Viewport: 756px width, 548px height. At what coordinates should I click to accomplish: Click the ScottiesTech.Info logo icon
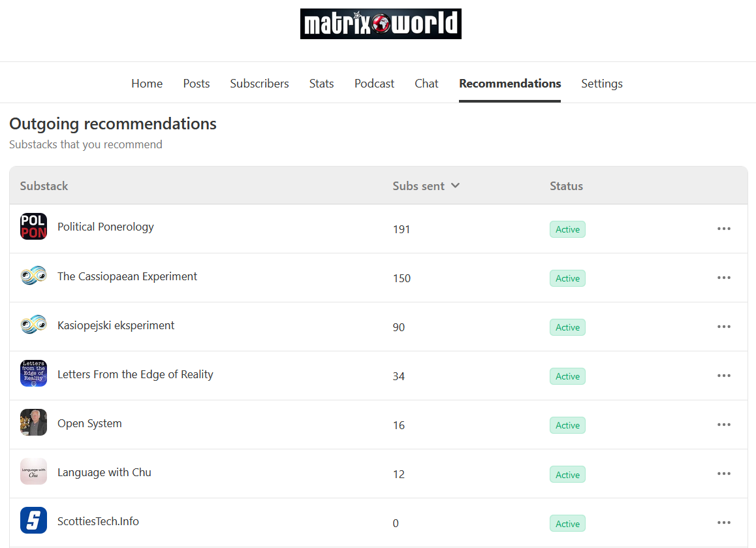click(x=33, y=521)
